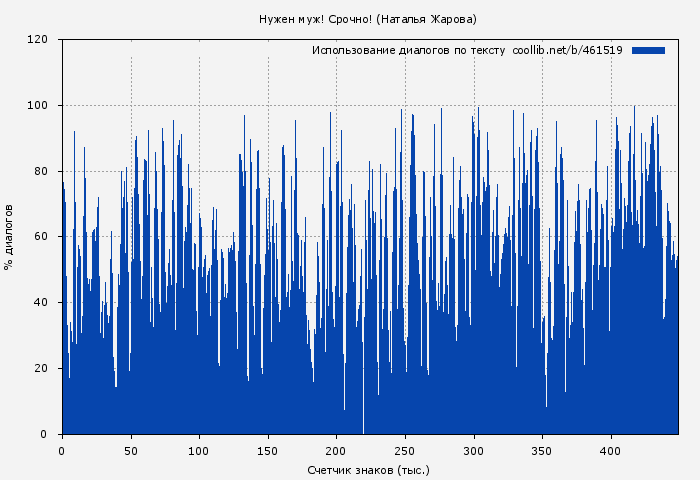
Task: Click the 40 tick label on y-axis
Action: (41, 303)
